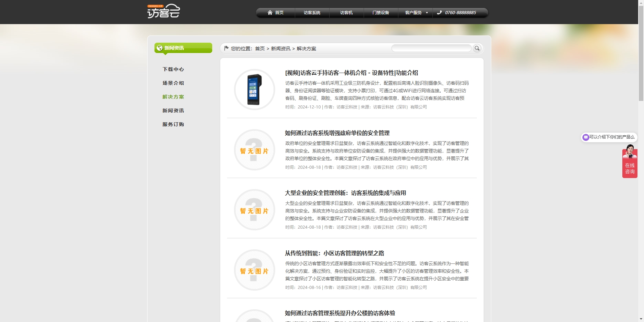Click the magnifier search button
The height and width of the screenshot is (322, 644).
click(477, 48)
